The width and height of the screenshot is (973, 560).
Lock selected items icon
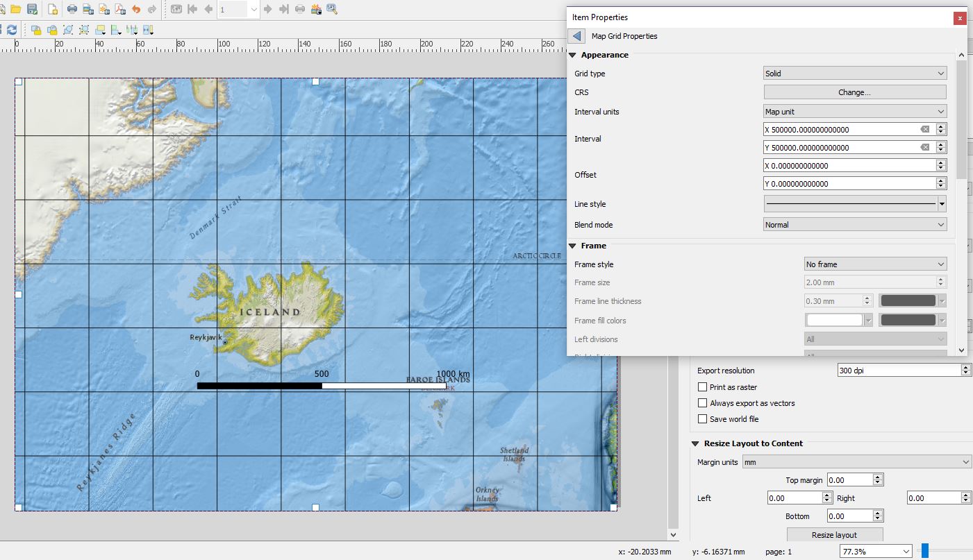[36, 30]
